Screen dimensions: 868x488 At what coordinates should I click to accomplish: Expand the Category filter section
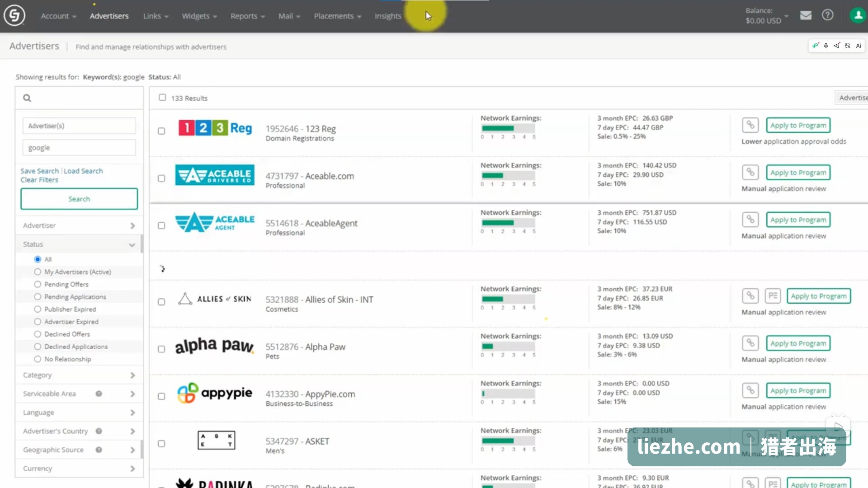[x=79, y=375]
